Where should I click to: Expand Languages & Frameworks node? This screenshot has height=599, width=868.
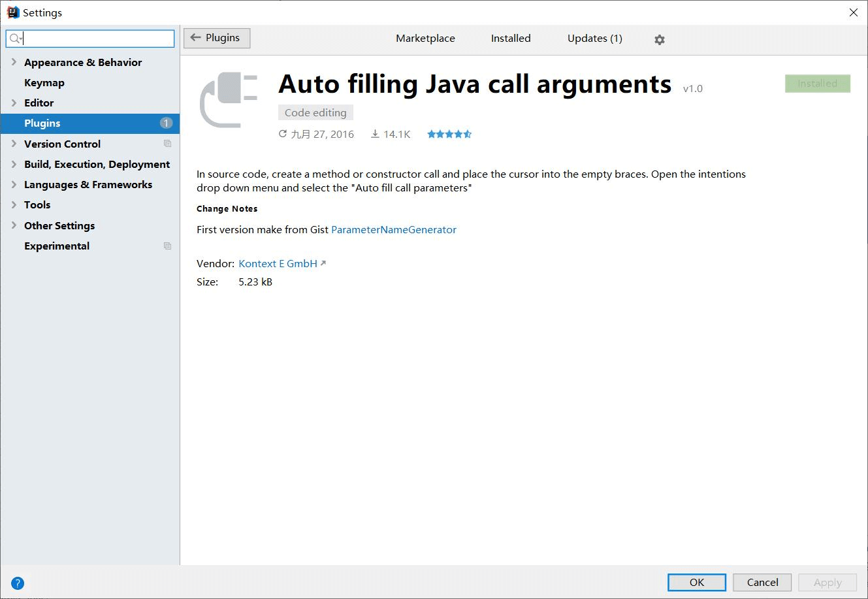14,184
